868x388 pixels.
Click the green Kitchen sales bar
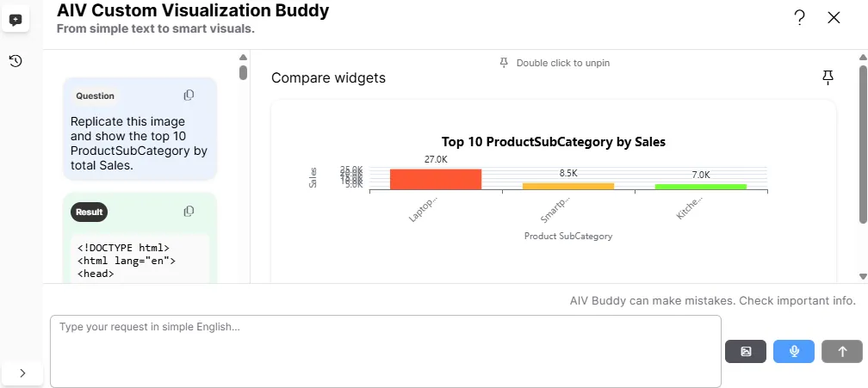[x=700, y=187]
